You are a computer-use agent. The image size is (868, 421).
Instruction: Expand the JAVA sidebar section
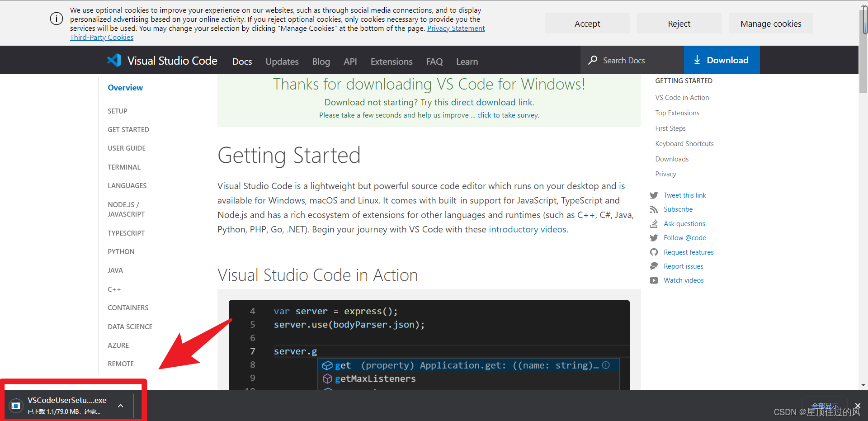115,270
